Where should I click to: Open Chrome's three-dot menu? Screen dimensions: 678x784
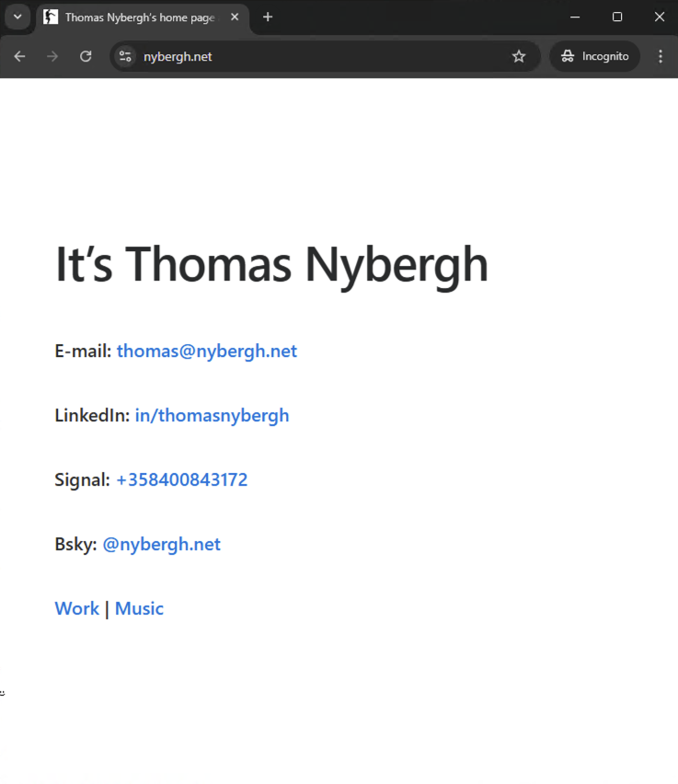point(661,56)
